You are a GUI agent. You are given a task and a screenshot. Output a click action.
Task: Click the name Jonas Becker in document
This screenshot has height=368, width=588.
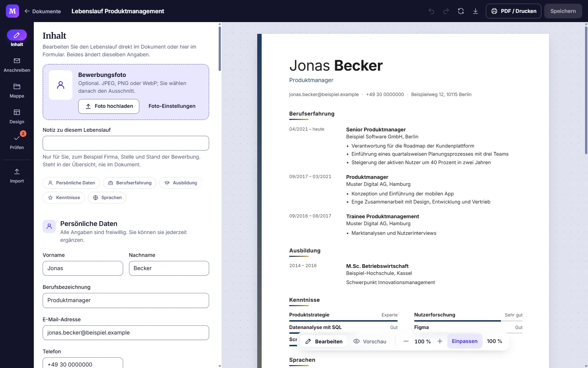tap(336, 66)
